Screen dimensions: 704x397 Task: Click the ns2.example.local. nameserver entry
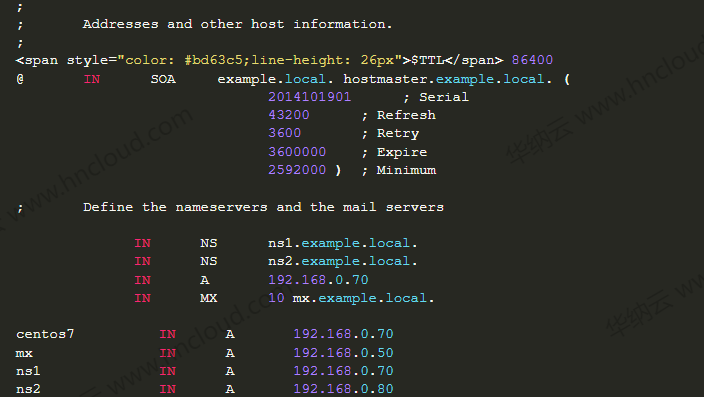coord(343,261)
